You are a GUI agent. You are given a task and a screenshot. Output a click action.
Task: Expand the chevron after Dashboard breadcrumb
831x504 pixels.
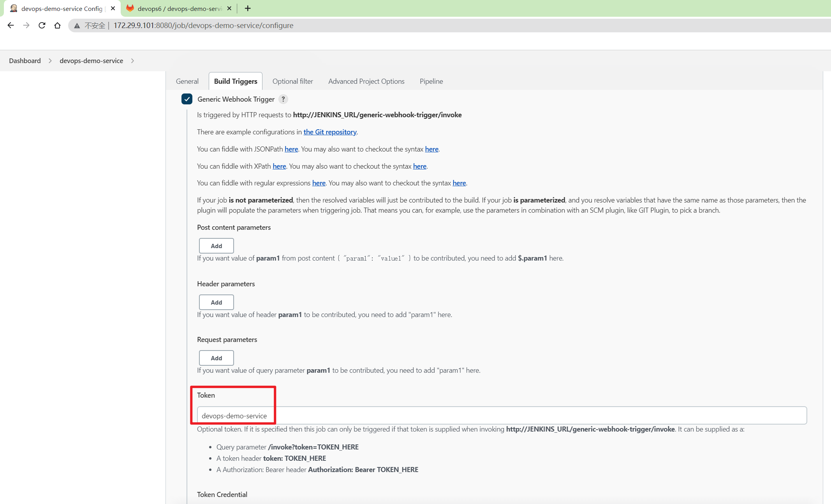[50, 61]
